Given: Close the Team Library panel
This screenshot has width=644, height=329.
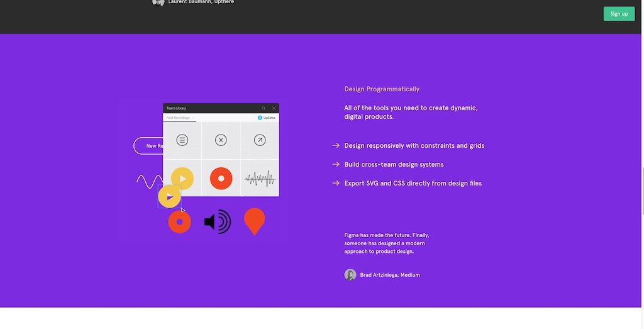Looking at the screenshot, I should coord(274,108).
